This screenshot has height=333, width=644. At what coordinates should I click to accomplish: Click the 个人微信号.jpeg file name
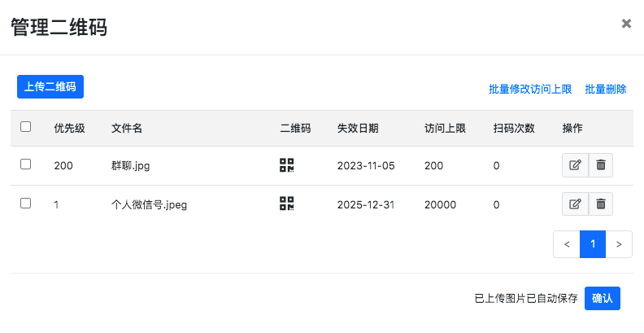[x=150, y=204]
